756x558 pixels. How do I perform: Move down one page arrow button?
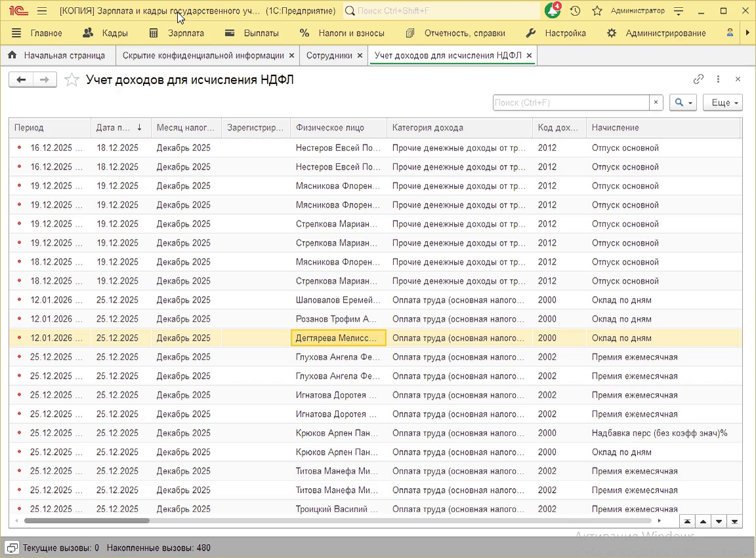click(x=719, y=521)
